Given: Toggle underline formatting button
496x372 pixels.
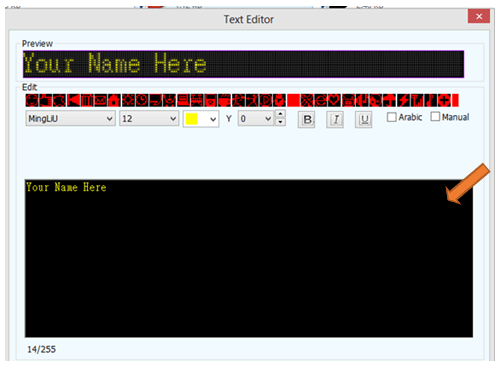Looking at the screenshot, I should coord(364,120).
